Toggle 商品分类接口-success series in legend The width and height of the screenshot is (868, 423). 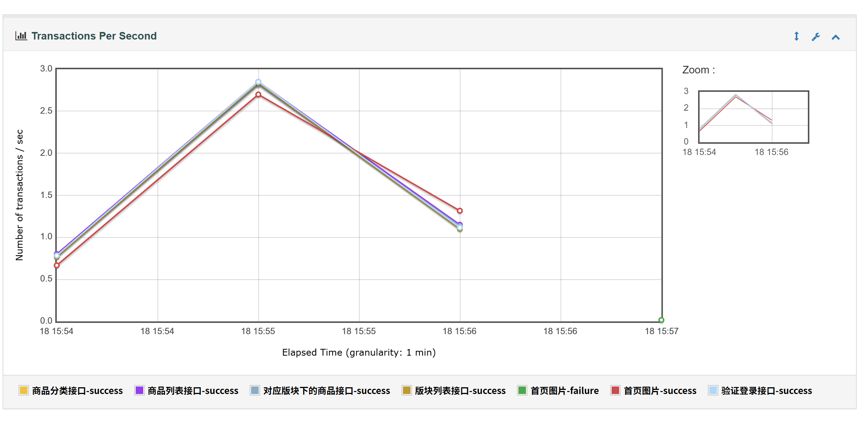click(x=77, y=391)
